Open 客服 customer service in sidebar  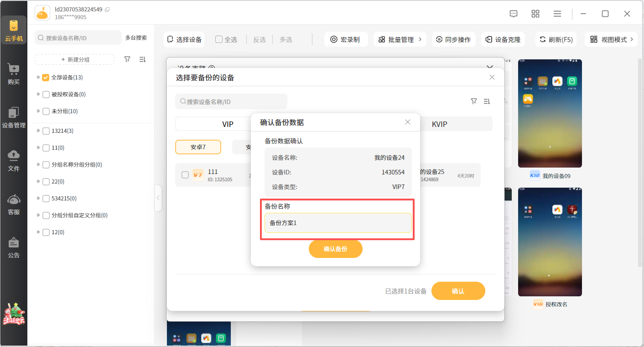click(x=14, y=204)
